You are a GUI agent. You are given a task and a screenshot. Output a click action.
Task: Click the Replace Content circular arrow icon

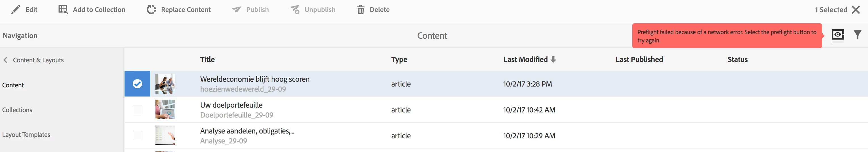(x=151, y=9)
